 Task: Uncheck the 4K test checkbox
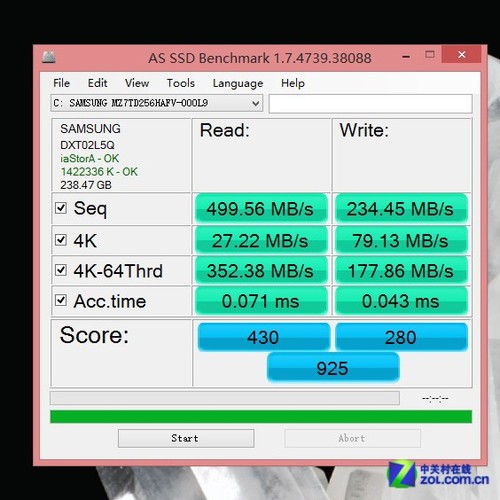tap(61, 240)
